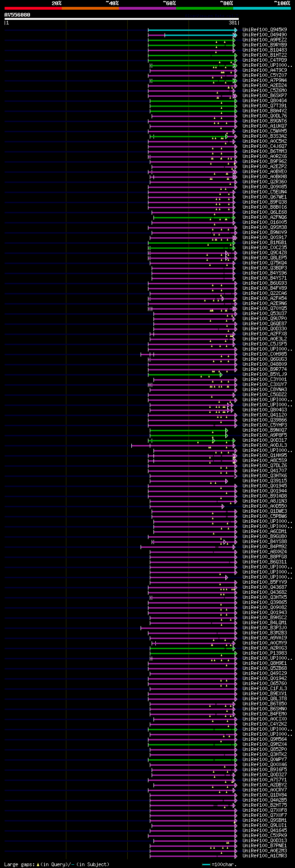Open entry UniRef100_B9N0Q7
This screenshot has width=295, height=868.
(265, 430)
